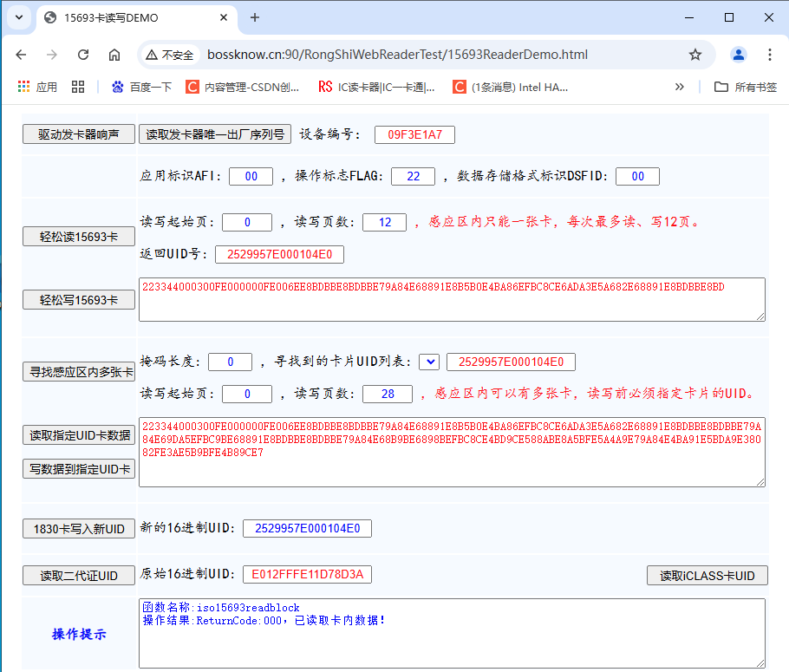Select the 15693卡读写DEMO tab
The height and width of the screenshot is (672, 789).
pos(130,17)
